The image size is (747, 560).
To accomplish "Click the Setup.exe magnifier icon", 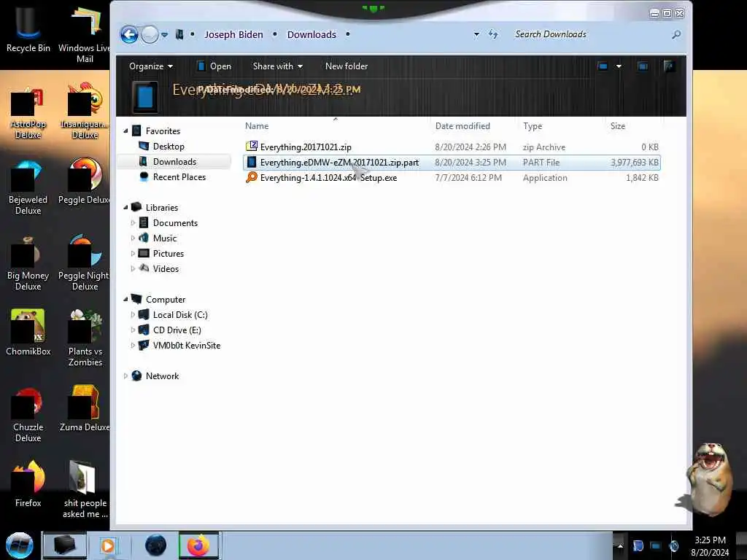I will (x=252, y=177).
